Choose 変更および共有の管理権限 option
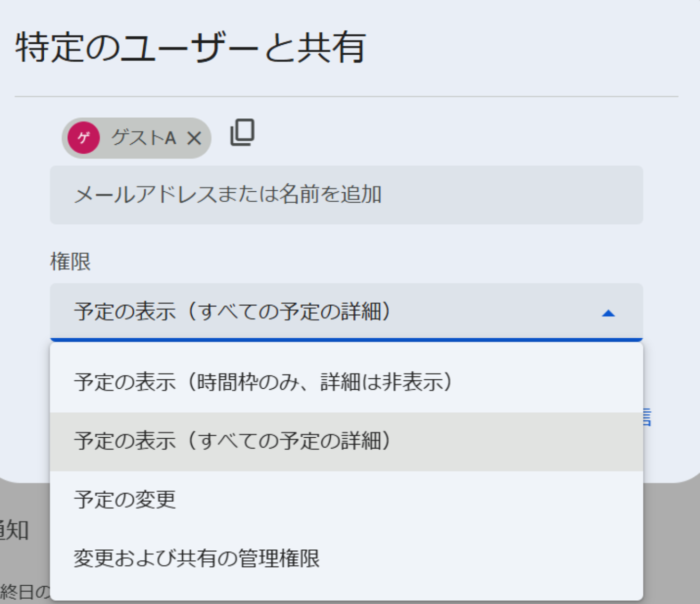The image size is (700, 604). (196, 558)
